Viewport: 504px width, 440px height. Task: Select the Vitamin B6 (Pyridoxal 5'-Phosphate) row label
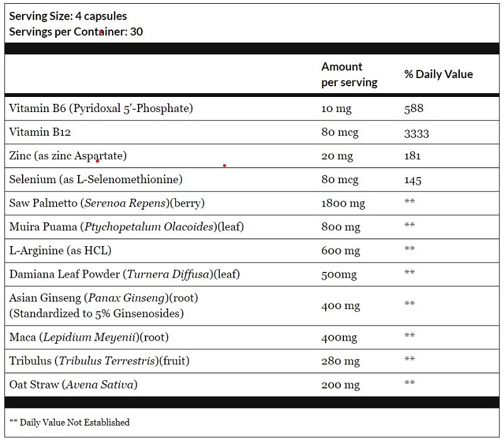coord(101,108)
